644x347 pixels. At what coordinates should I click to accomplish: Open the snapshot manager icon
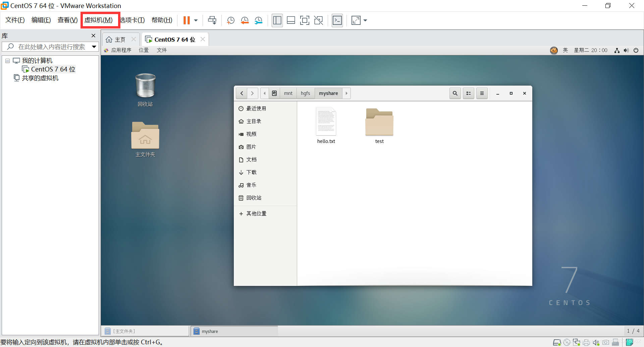coord(259,20)
